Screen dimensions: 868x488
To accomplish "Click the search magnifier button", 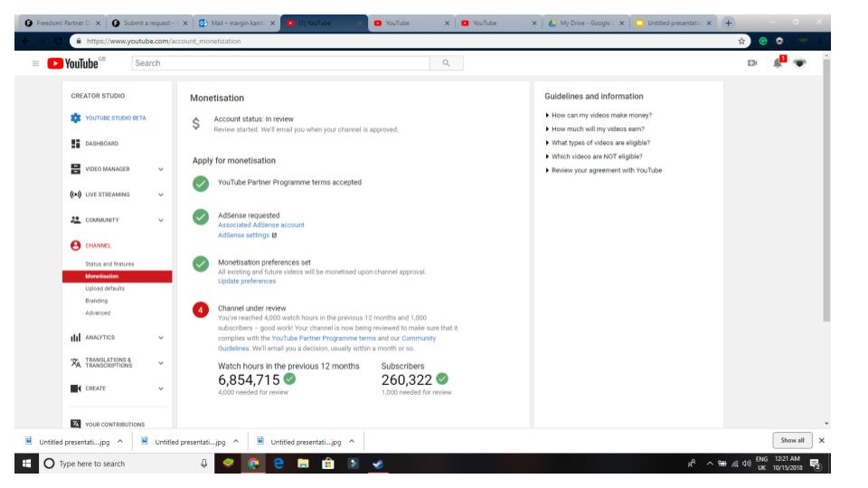I will (446, 63).
